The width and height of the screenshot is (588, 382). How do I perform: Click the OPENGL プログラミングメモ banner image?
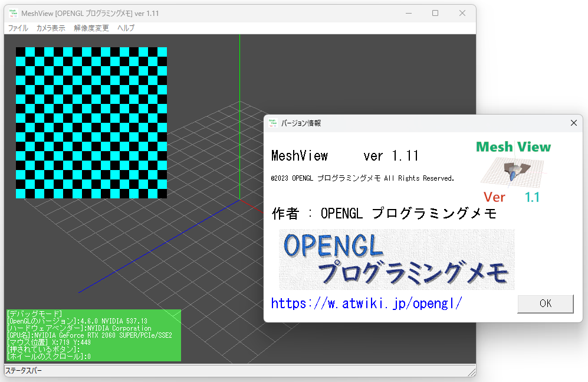click(397, 259)
